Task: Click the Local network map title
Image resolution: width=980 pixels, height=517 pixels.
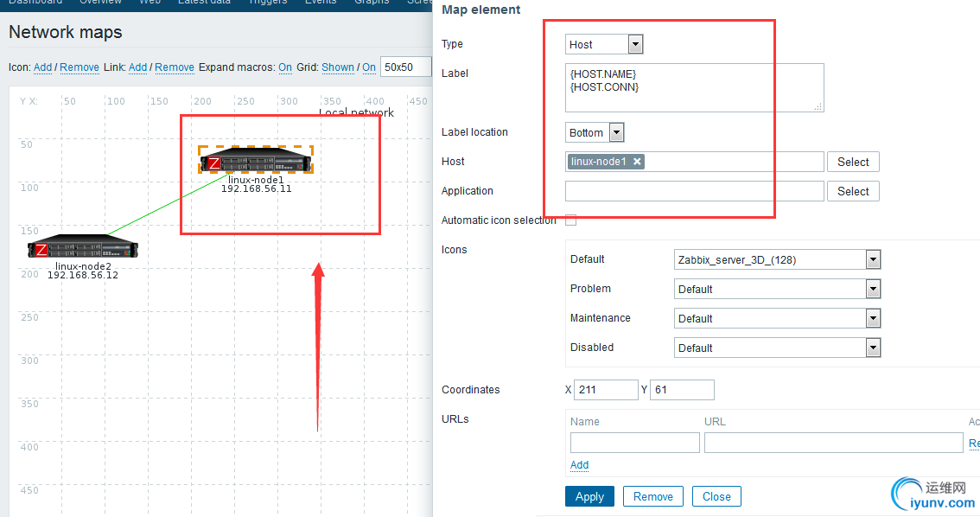Action: point(356,112)
